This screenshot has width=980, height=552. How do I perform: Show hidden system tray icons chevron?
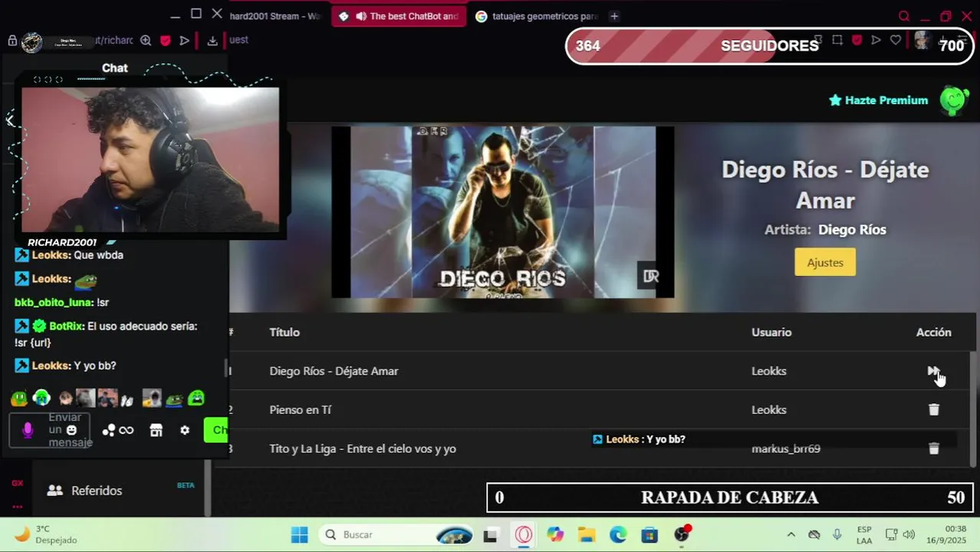791,534
